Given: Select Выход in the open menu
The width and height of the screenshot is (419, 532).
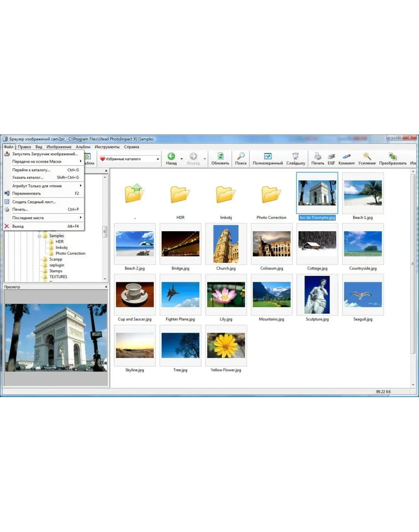Looking at the screenshot, I should point(18,226).
